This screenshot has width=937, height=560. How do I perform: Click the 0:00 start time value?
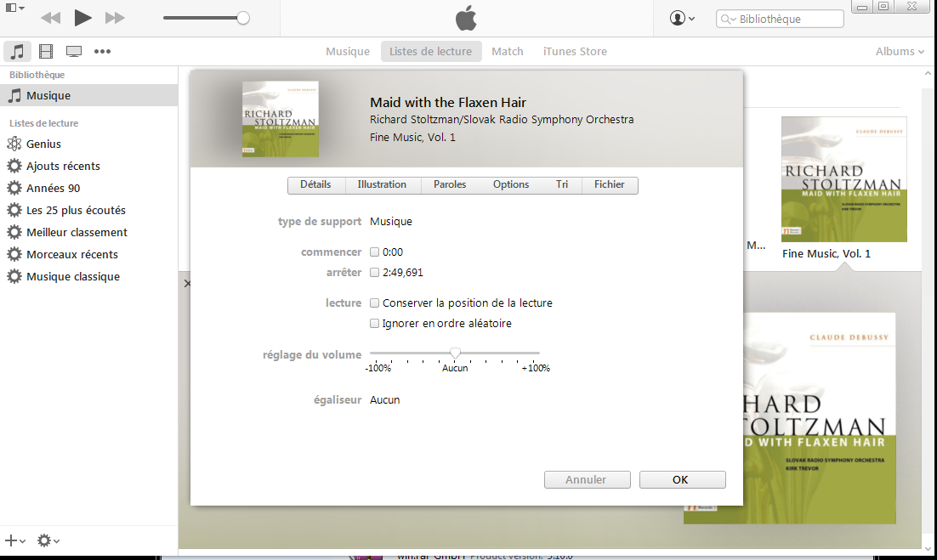[393, 252]
